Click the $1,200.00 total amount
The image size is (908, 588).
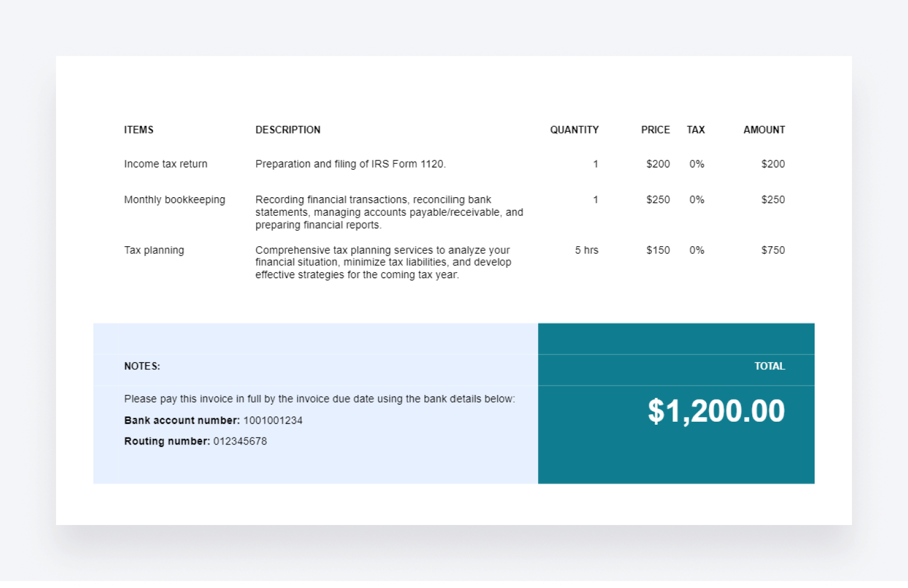[717, 411]
